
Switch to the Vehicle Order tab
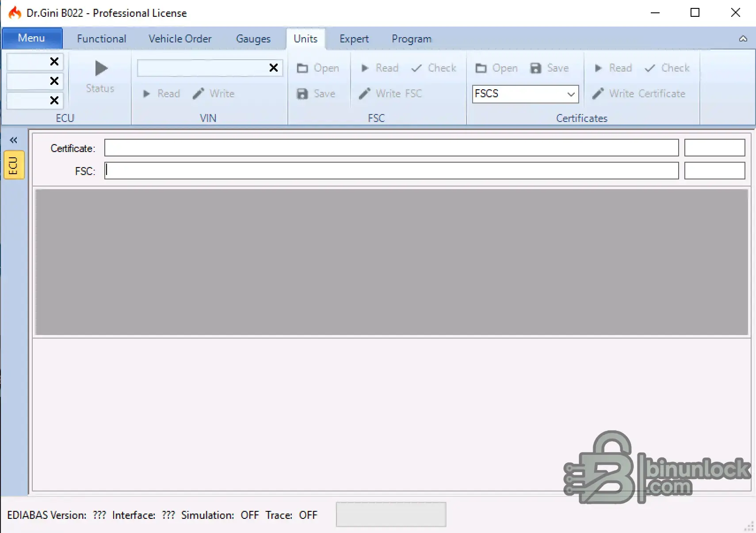coord(180,39)
